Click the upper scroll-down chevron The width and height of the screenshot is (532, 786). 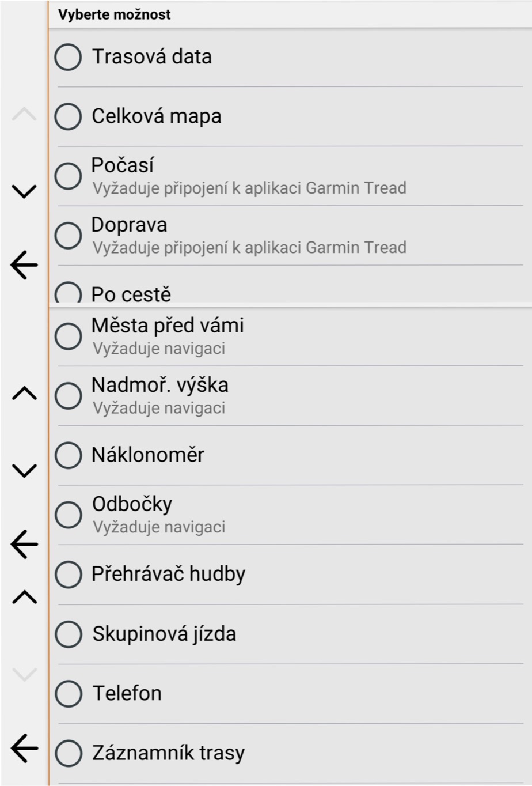point(23,192)
